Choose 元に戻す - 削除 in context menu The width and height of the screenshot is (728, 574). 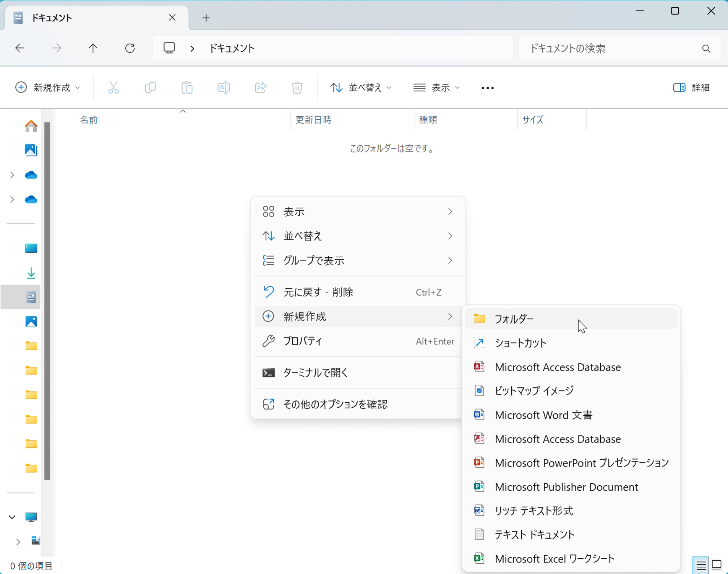click(358, 292)
